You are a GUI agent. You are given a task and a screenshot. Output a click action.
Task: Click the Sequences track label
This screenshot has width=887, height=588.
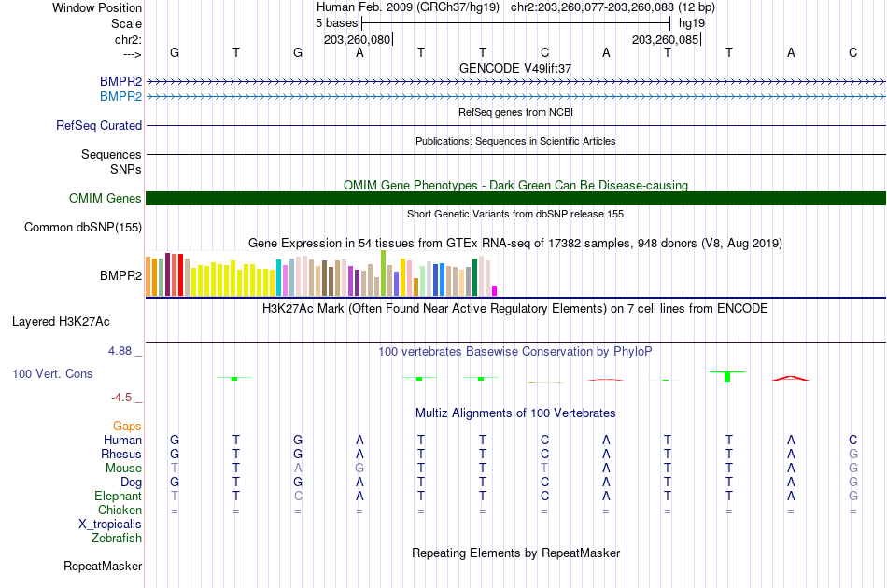111,154
